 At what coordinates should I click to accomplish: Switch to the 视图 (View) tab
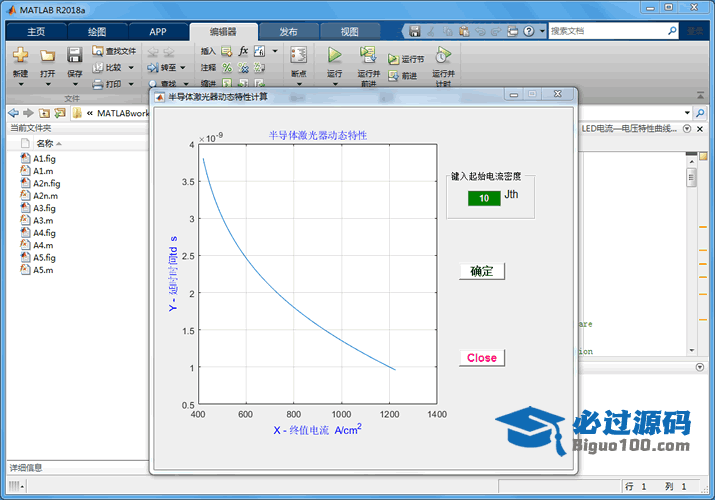349,31
